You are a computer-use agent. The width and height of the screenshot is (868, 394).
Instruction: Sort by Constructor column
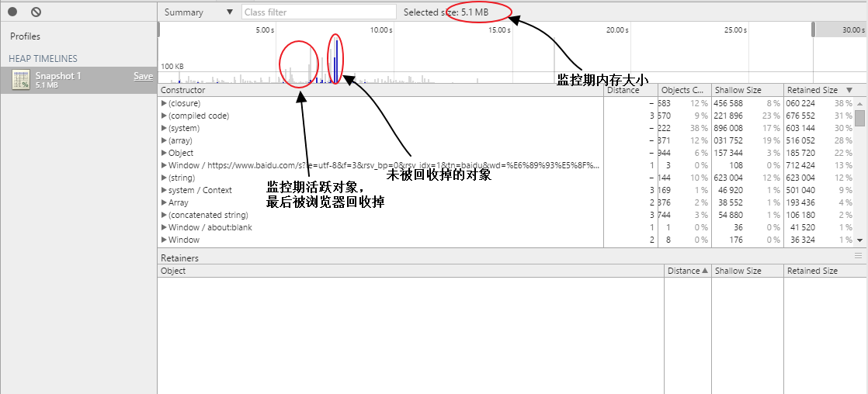[380, 90]
